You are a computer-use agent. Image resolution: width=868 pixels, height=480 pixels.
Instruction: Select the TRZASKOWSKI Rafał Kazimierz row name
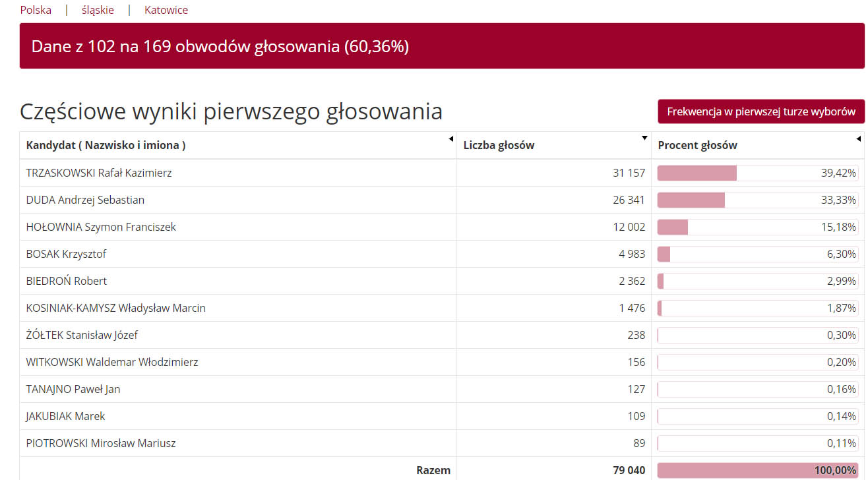(x=99, y=173)
